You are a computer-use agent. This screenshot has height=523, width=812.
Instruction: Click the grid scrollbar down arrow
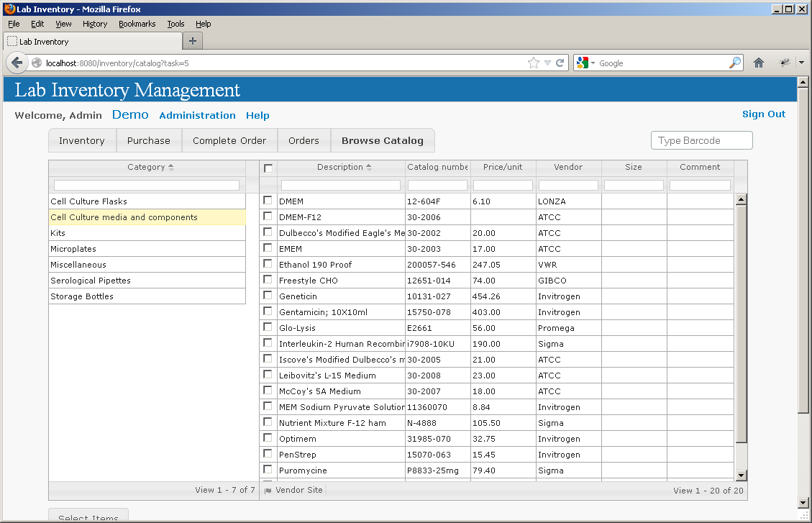click(742, 475)
